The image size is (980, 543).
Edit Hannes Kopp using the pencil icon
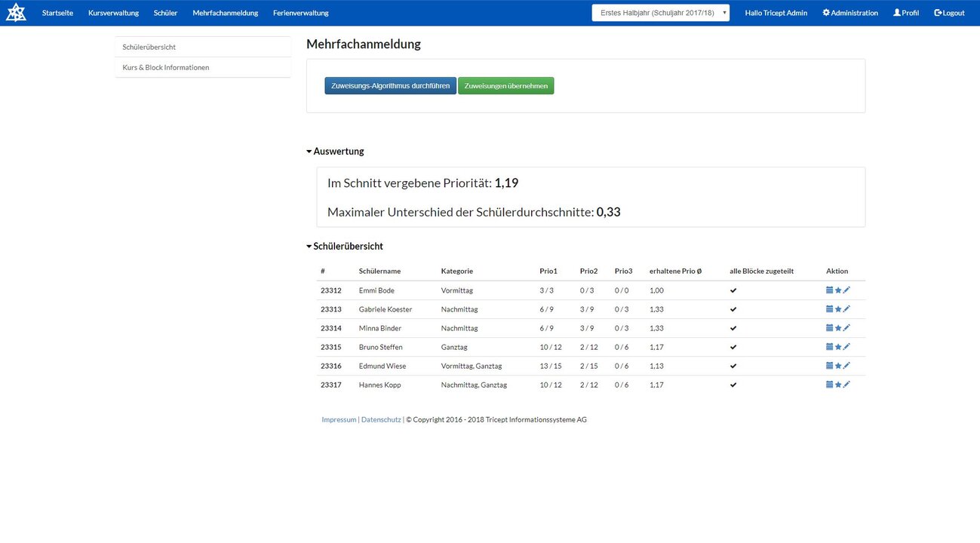(x=846, y=384)
